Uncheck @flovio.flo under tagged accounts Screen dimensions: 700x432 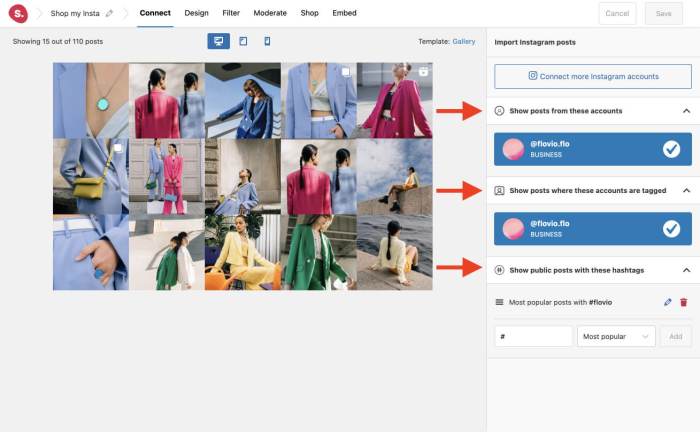click(x=671, y=229)
